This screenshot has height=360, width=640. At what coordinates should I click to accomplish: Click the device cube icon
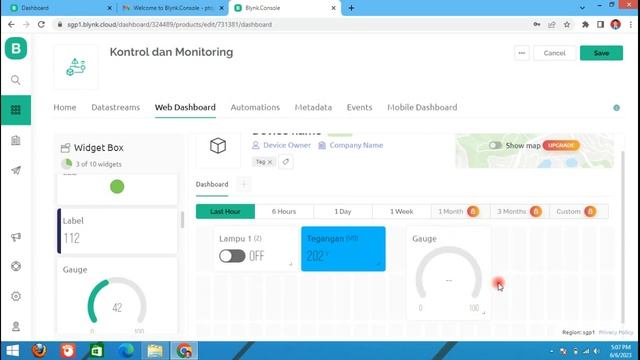pos(218,146)
